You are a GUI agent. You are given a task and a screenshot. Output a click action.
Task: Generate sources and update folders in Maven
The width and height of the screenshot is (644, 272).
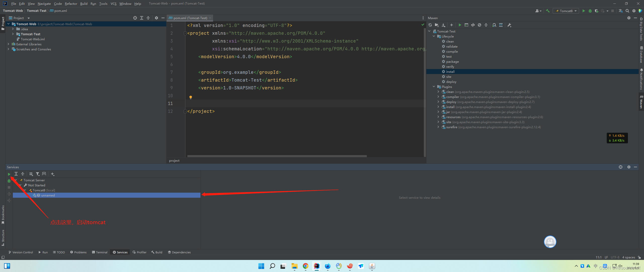(x=437, y=25)
